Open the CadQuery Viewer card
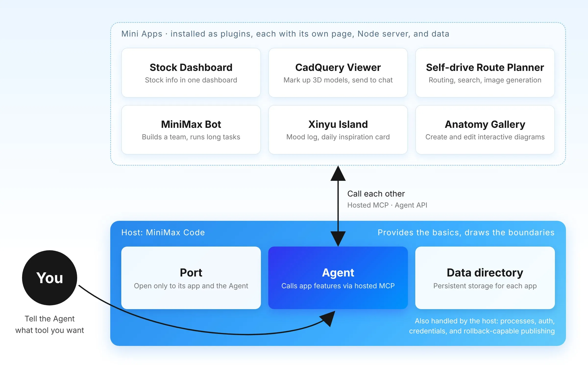Viewport: 588px width, 368px height. click(338, 73)
